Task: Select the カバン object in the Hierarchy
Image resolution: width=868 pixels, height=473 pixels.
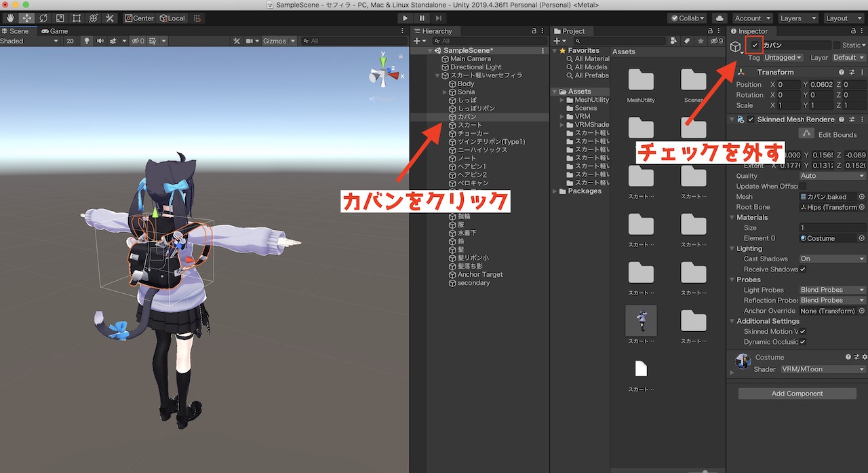Action: [x=468, y=116]
